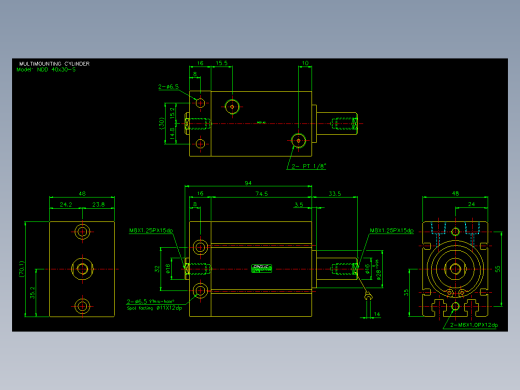Click the "MULTIMOUNTING CYLINDER" title text

(54, 64)
